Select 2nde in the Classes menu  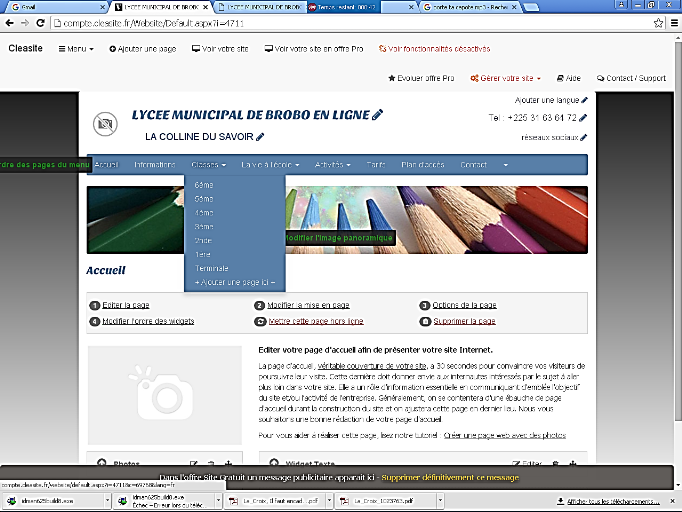click(x=203, y=241)
